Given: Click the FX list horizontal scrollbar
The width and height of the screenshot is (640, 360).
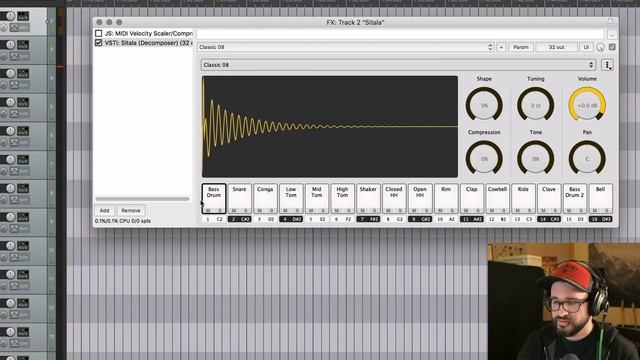Looking at the screenshot, I should 142,199.
